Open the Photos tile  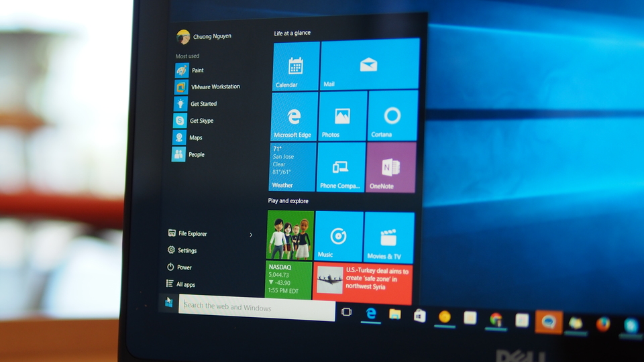(343, 116)
